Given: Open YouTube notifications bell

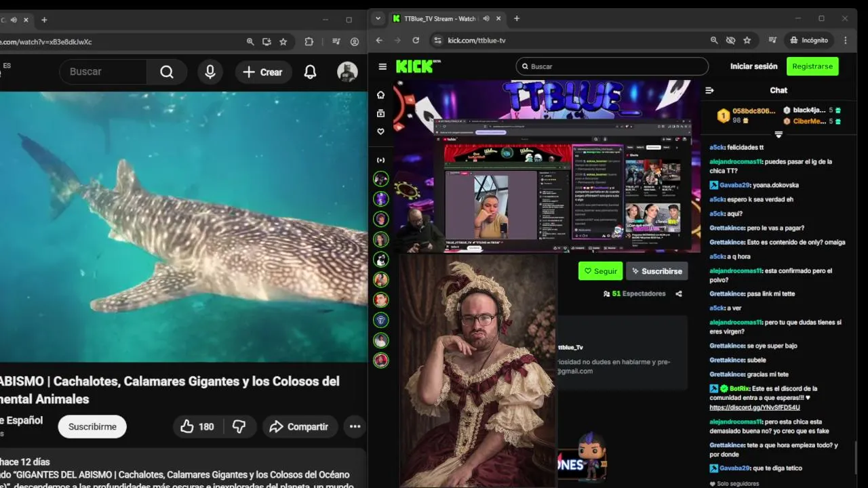Looking at the screenshot, I should click(310, 72).
